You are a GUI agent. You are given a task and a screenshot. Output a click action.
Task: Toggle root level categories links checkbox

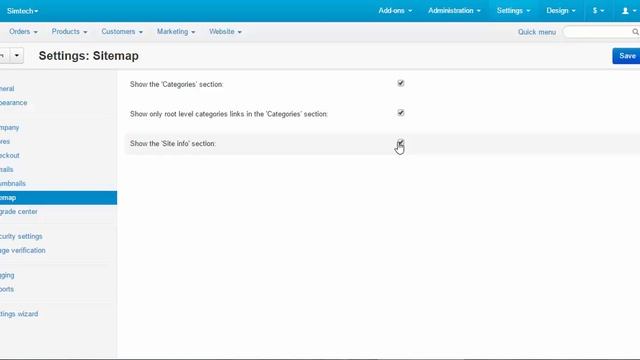point(401,113)
